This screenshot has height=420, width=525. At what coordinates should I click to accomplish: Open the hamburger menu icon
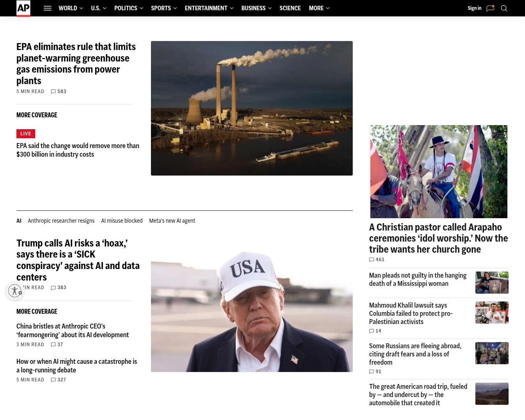click(x=48, y=8)
